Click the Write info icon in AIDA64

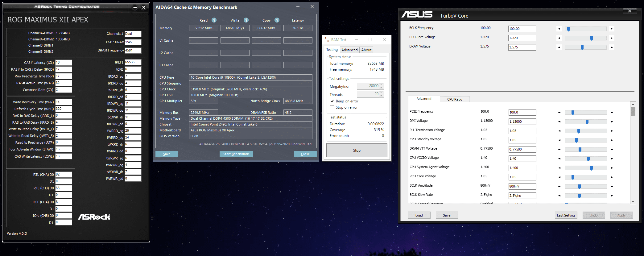[246, 20]
